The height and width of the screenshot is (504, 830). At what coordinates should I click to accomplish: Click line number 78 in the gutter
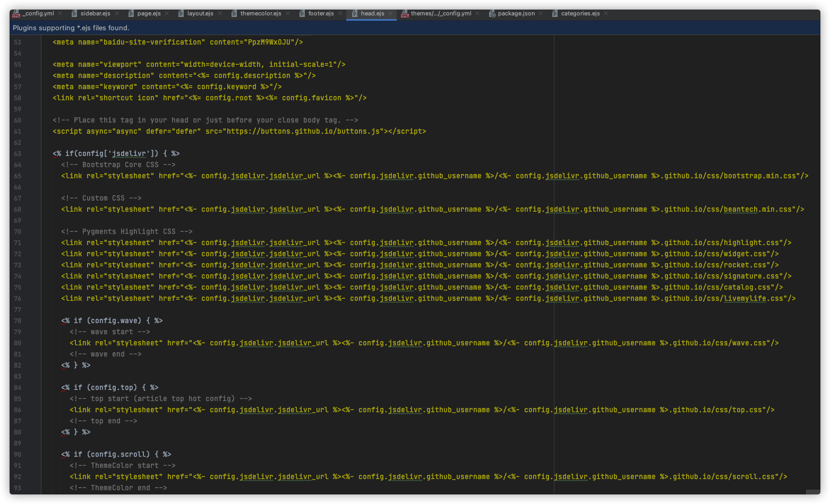[18, 321]
